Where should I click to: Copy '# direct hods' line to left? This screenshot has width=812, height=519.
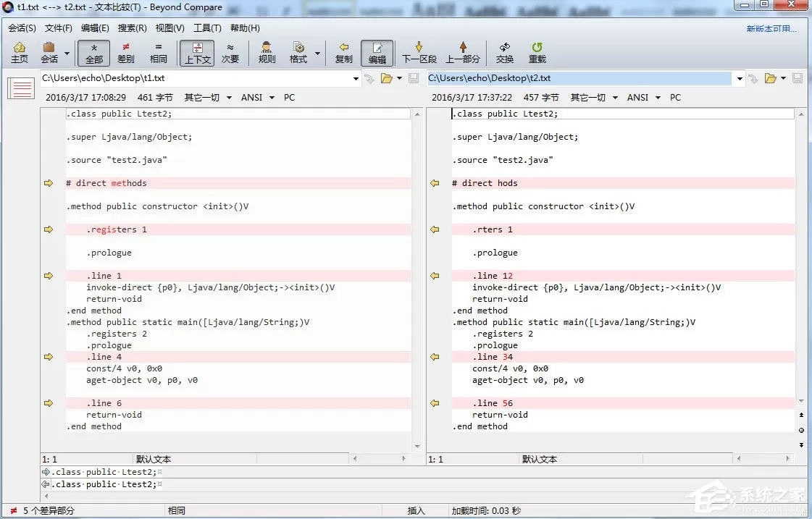pos(435,183)
